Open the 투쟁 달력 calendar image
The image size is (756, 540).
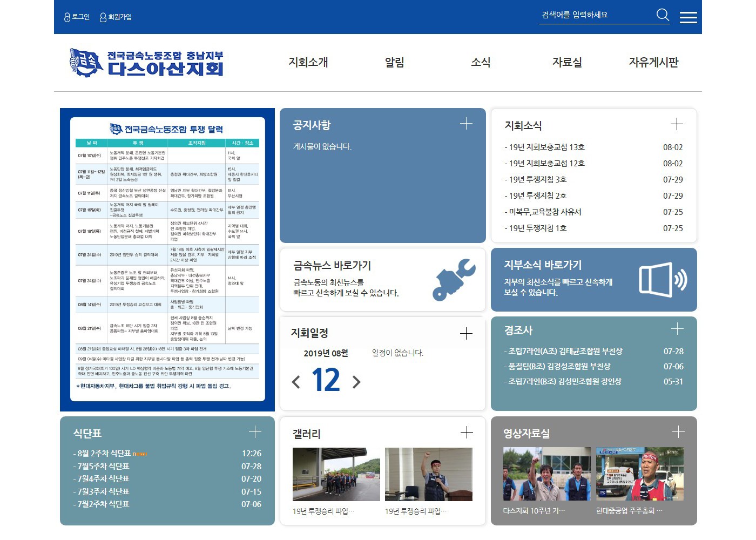[x=167, y=259]
